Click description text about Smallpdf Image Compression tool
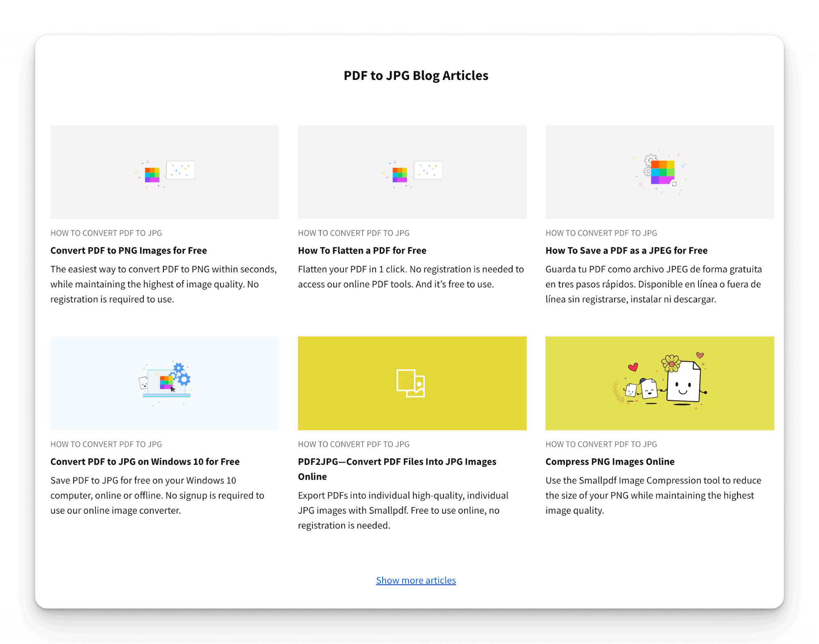This screenshot has height=644, width=819. click(653, 495)
